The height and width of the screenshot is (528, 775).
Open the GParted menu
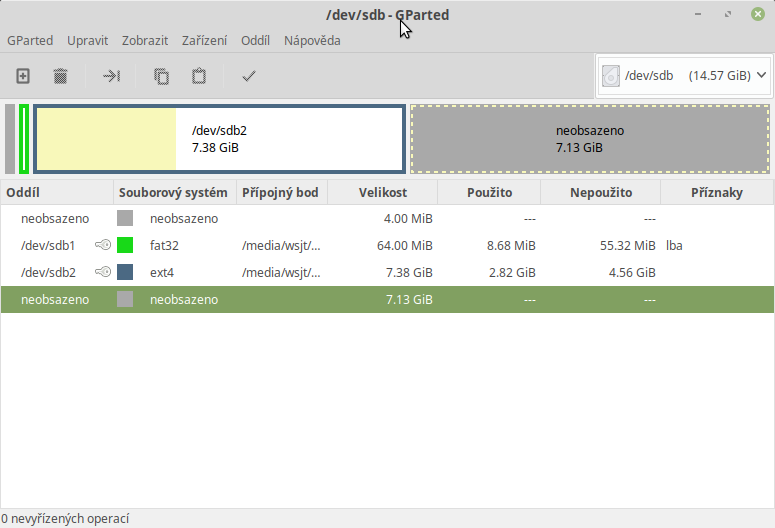click(x=30, y=41)
